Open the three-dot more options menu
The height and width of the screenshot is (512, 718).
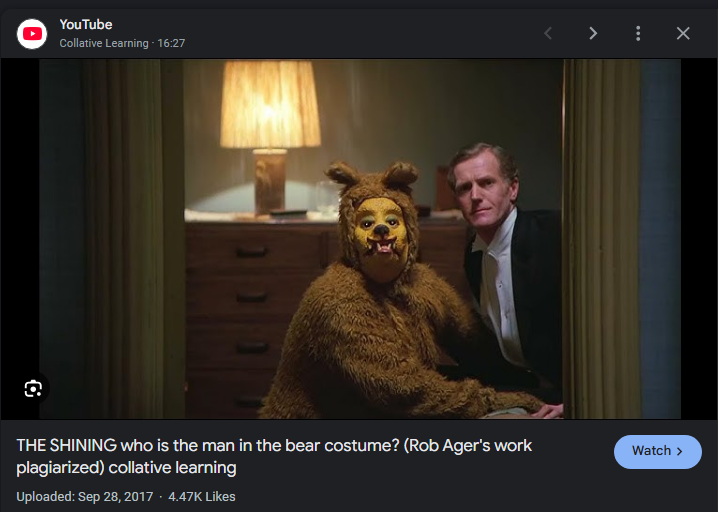tap(638, 34)
